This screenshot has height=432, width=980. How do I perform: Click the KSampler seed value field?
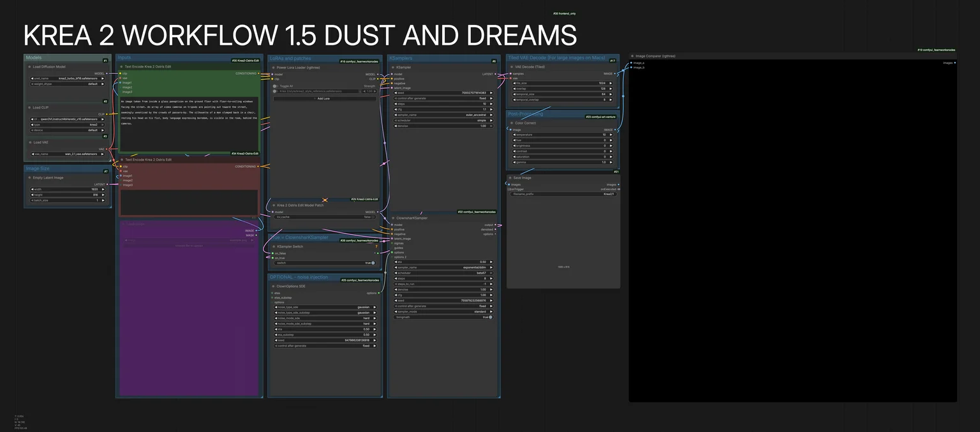[x=444, y=93]
